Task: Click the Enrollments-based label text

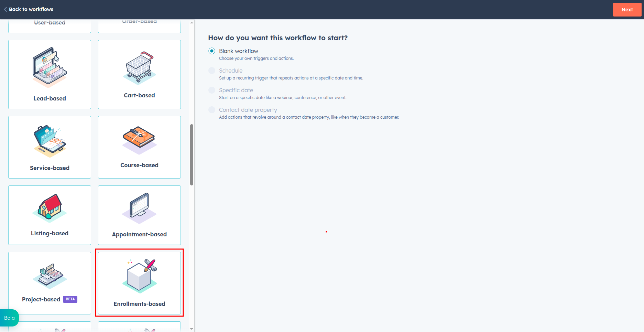Action: click(139, 304)
